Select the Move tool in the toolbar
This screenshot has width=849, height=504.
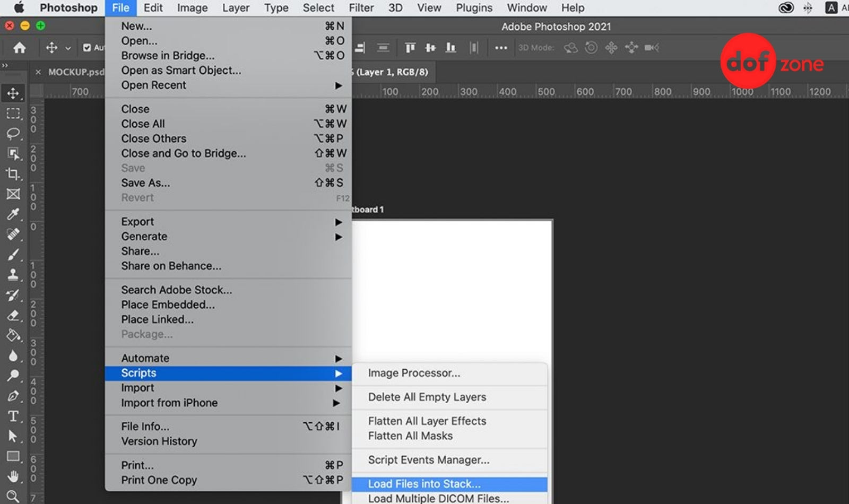click(x=13, y=93)
